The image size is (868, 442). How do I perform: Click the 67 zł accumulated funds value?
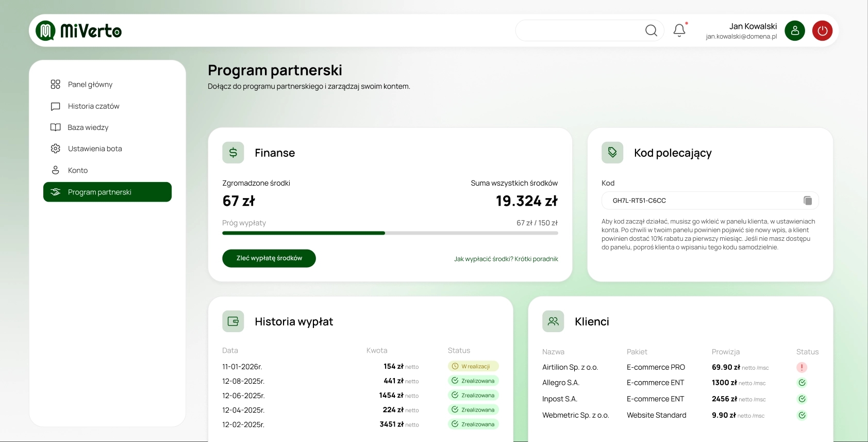point(239,201)
